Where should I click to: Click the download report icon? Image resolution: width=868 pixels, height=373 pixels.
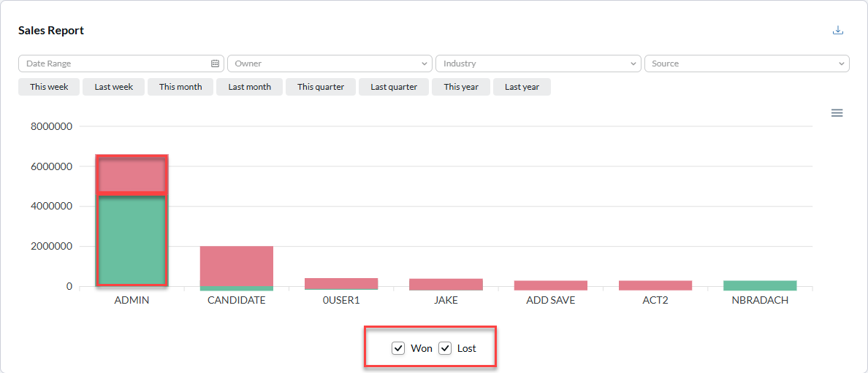[838, 31]
